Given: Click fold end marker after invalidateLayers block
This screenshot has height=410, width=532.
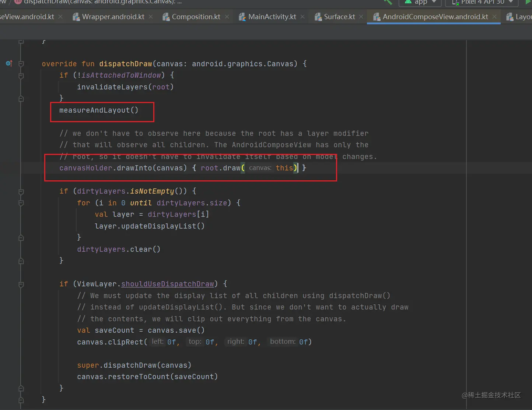Looking at the screenshot, I should click(21, 99).
